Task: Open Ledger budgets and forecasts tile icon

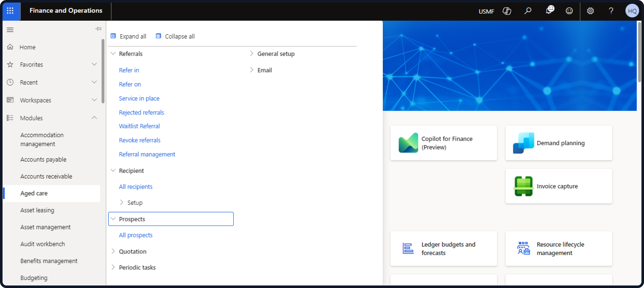Action: (x=408, y=248)
